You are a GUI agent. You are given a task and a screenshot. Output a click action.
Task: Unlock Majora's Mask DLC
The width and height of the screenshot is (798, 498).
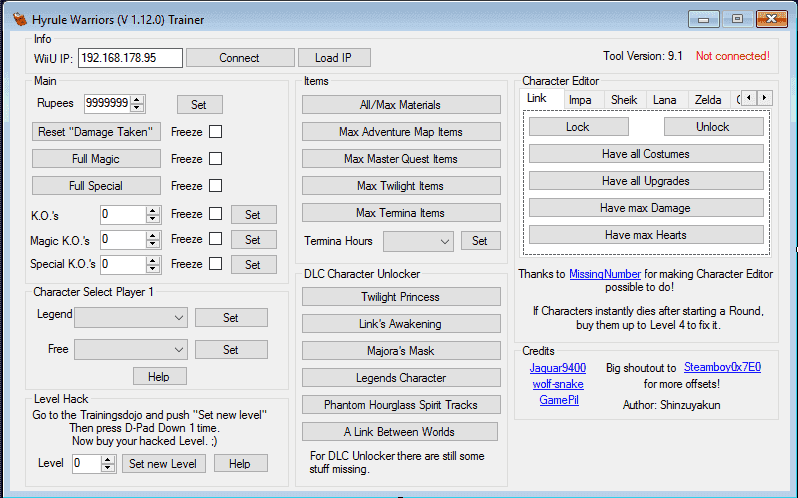point(401,350)
